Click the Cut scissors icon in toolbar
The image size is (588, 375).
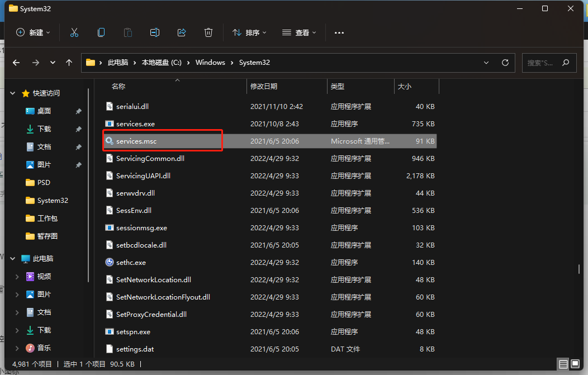point(74,32)
